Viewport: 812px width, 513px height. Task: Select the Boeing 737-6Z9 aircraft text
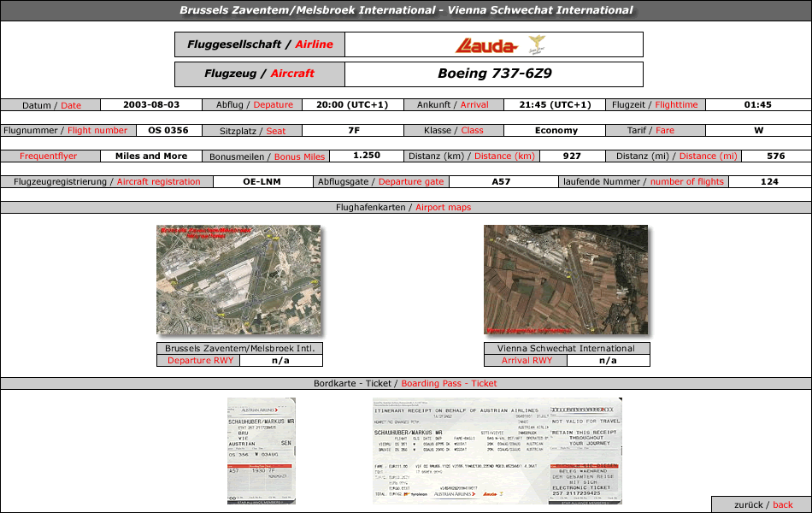tap(495, 74)
